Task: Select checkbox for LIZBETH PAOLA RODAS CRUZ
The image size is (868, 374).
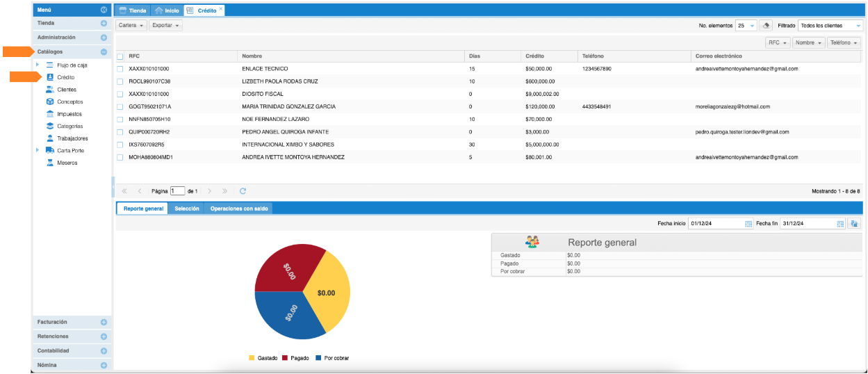Action: click(120, 81)
